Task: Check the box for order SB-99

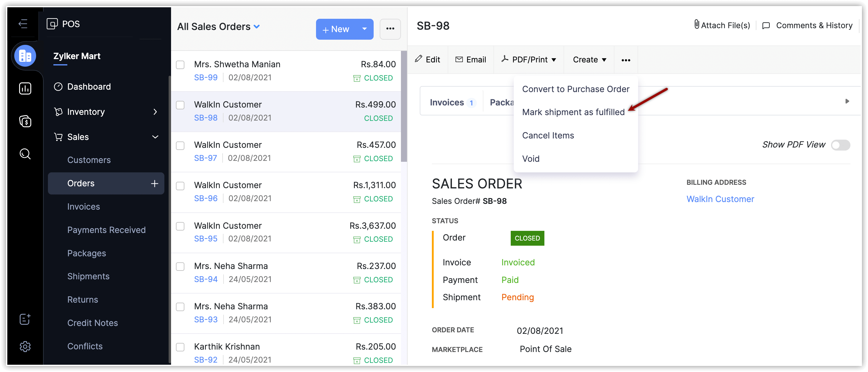Action: click(x=180, y=65)
